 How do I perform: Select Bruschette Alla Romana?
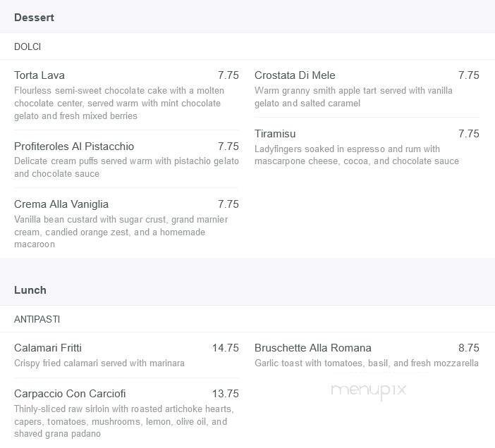coord(312,348)
